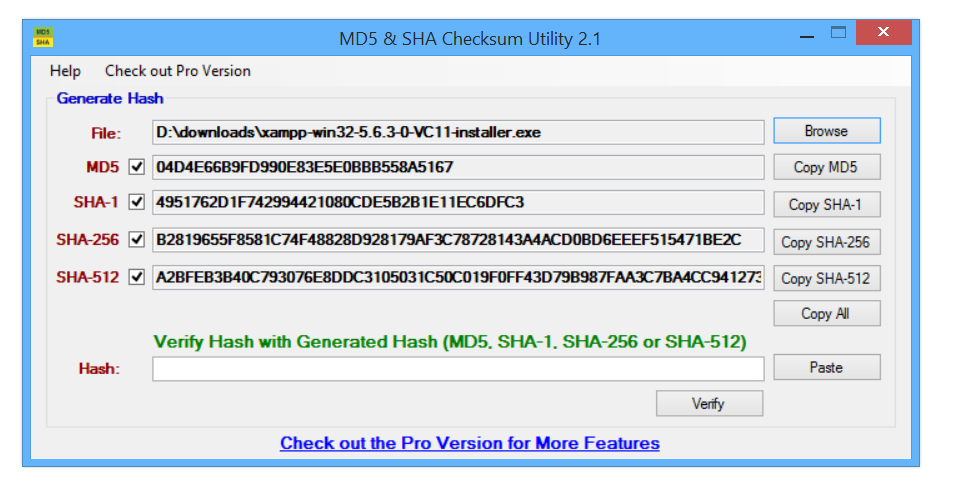
Task: Untick the SHA-512 checkbox
Action: [137, 277]
